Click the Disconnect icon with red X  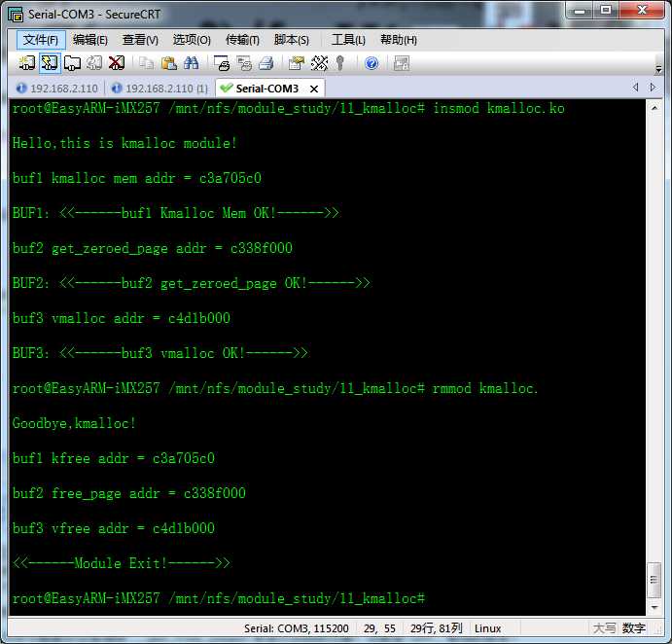pos(117,63)
